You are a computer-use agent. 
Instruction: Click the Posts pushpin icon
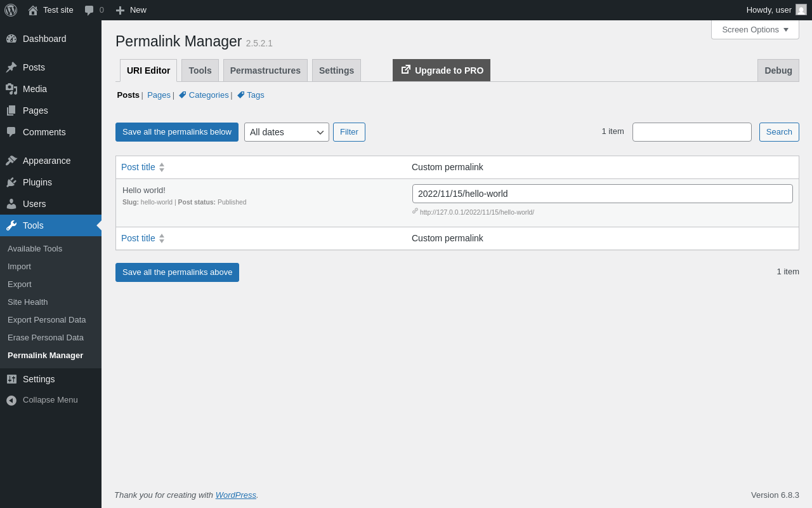(x=11, y=67)
